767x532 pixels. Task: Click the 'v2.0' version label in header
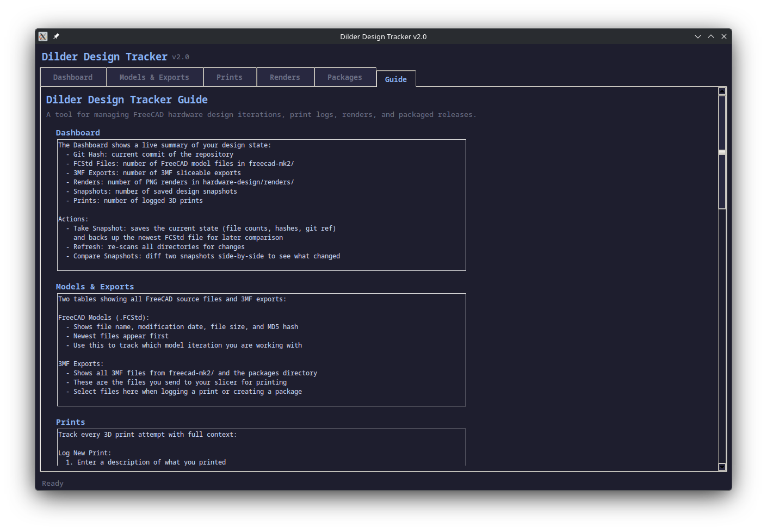(181, 57)
